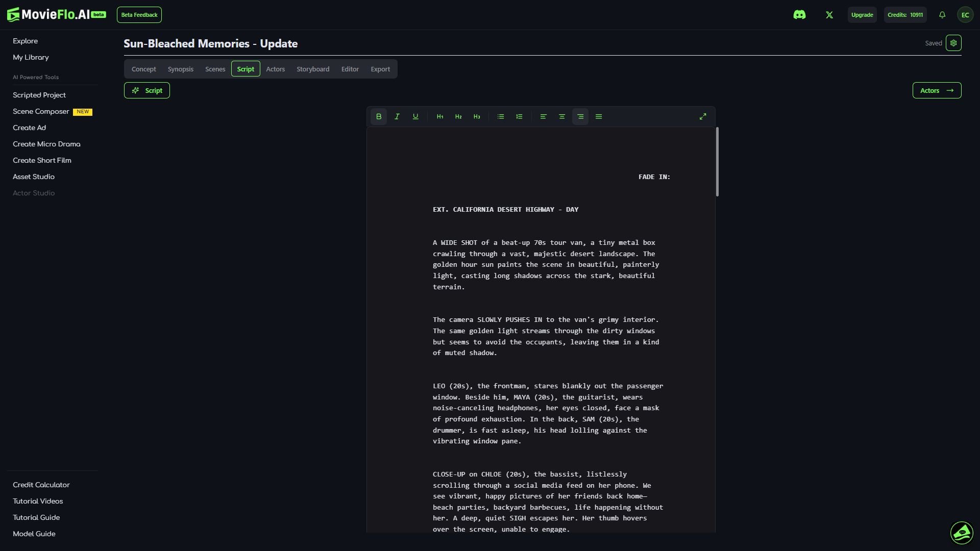This screenshot has height=551, width=980.
Task: Open MovieFlo's X profile icon
Action: 829,15
